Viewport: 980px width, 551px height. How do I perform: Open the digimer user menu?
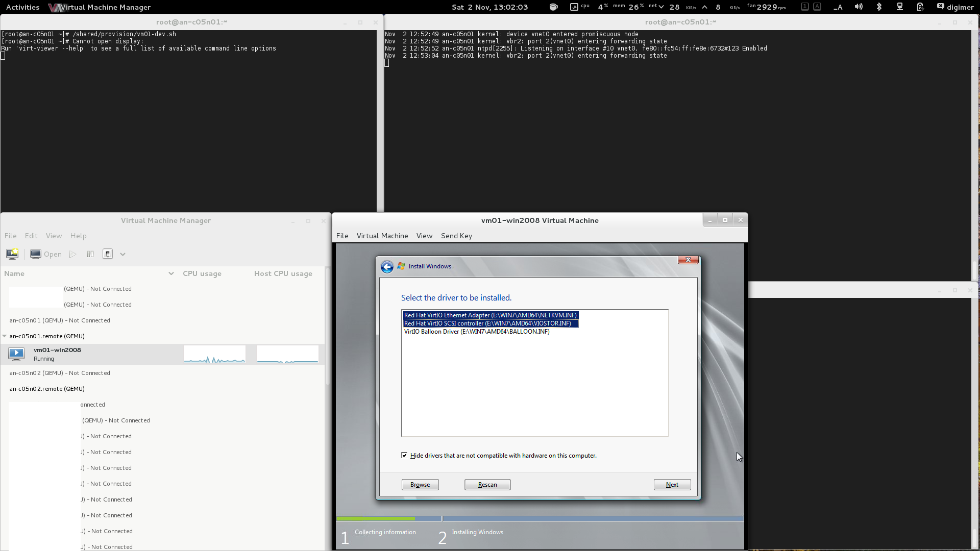tap(955, 7)
